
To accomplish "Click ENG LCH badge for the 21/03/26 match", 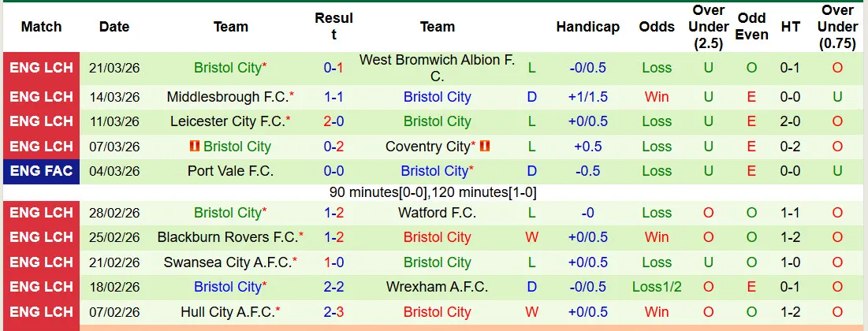I will 41,68.
